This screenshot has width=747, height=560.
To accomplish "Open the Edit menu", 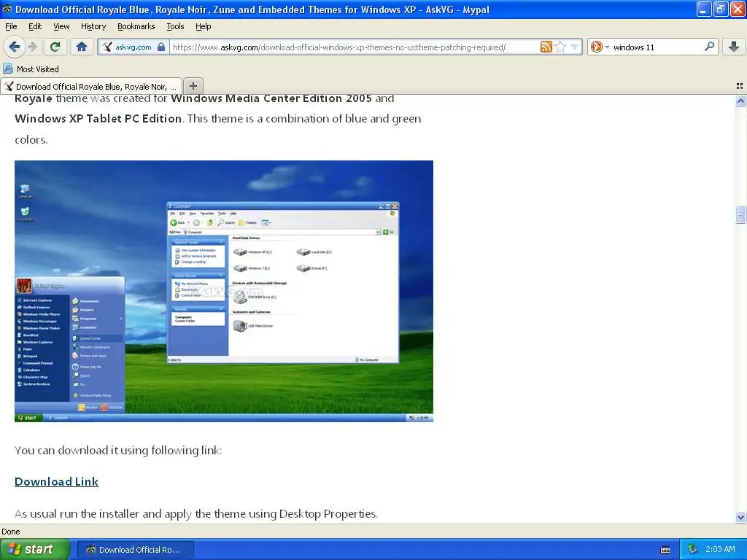I will pyautogui.click(x=35, y=26).
